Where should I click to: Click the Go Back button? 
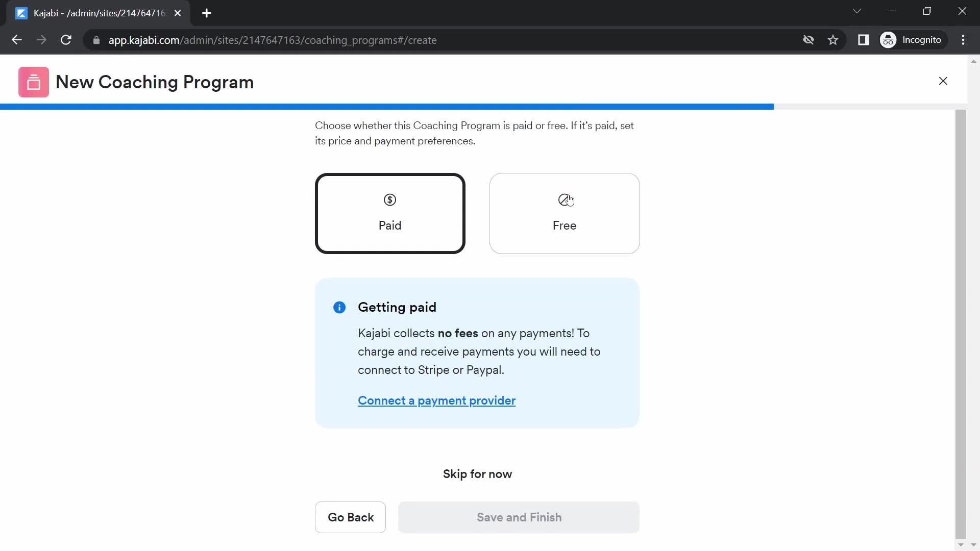click(350, 517)
